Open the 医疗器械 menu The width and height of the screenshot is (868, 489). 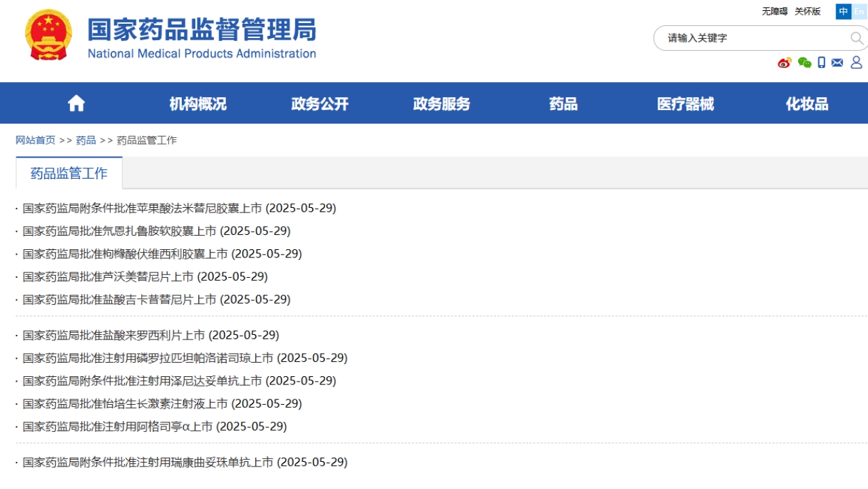(x=685, y=104)
